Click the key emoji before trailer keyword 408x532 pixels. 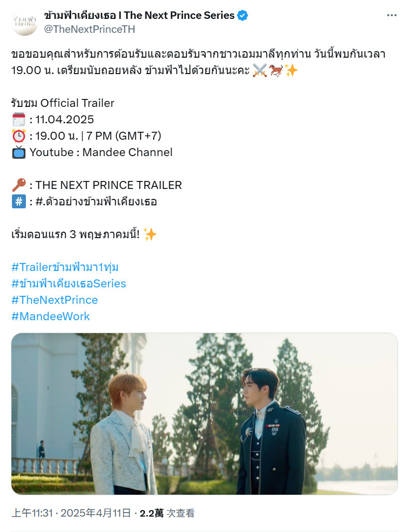(x=19, y=185)
